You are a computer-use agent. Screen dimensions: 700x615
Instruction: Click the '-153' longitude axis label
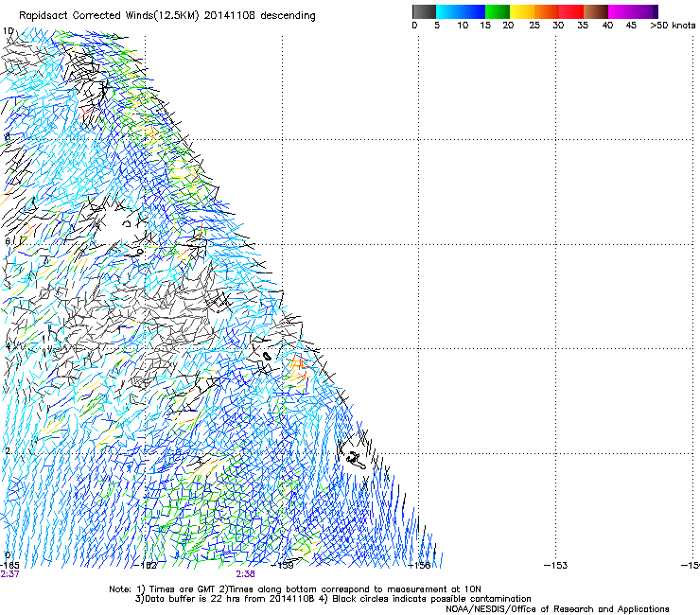(x=556, y=566)
